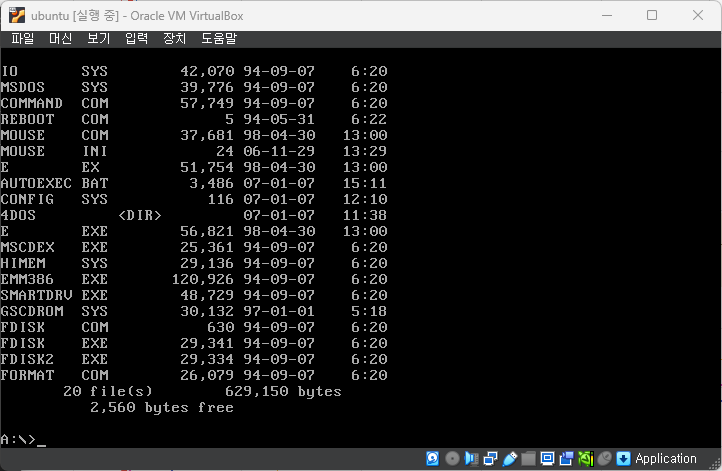Image resolution: width=722 pixels, height=471 pixels.
Task: Open the 도움말 menu
Action: point(219,39)
